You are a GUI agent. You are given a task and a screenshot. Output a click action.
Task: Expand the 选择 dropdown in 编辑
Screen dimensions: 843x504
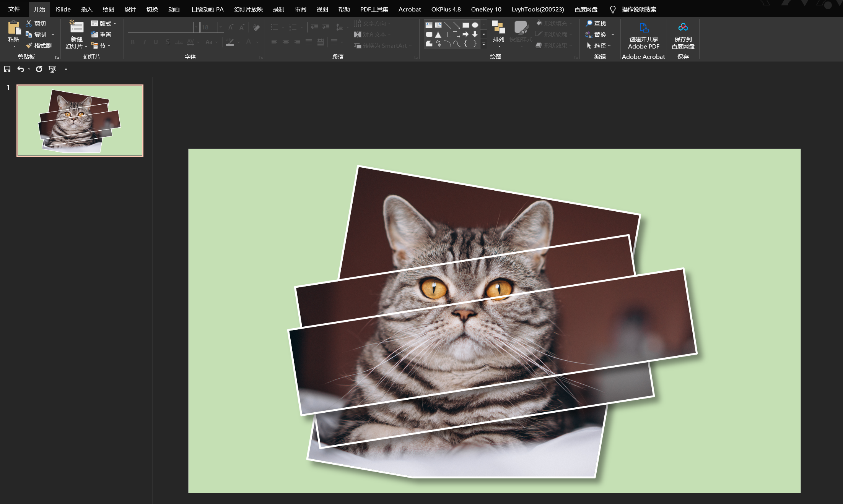pyautogui.click(x=612, y=45)
